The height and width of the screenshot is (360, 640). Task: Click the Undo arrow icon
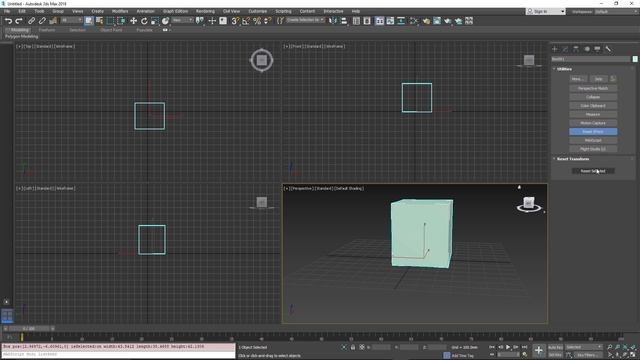tap(8, 21)
